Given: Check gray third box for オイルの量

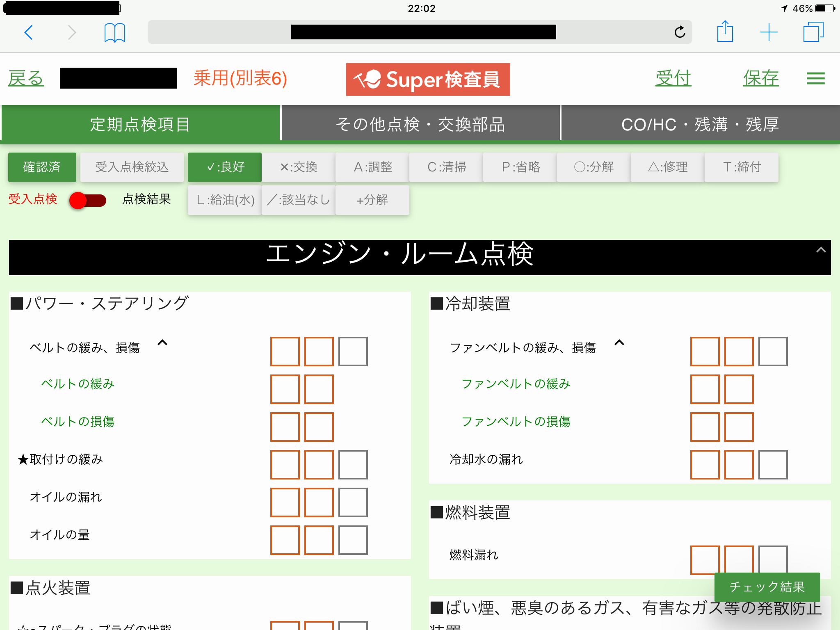Looking at the screenshot, I should pos(353,540).
